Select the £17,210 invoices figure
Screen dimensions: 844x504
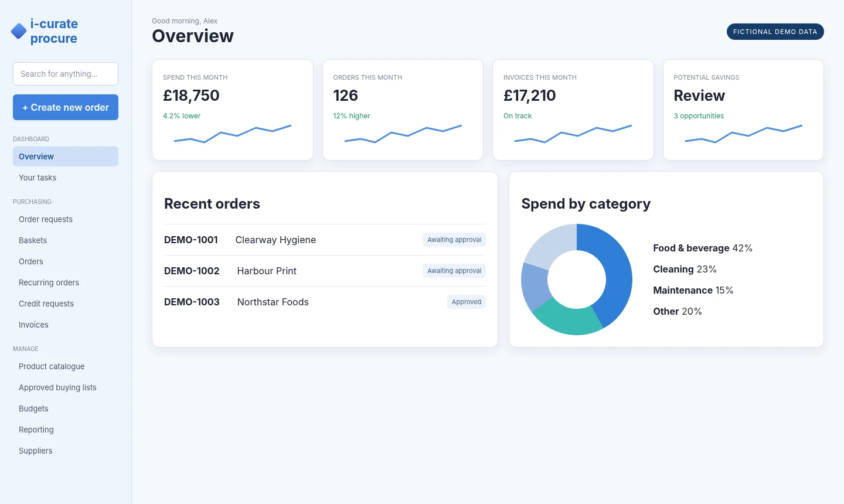tap(530, 96)
